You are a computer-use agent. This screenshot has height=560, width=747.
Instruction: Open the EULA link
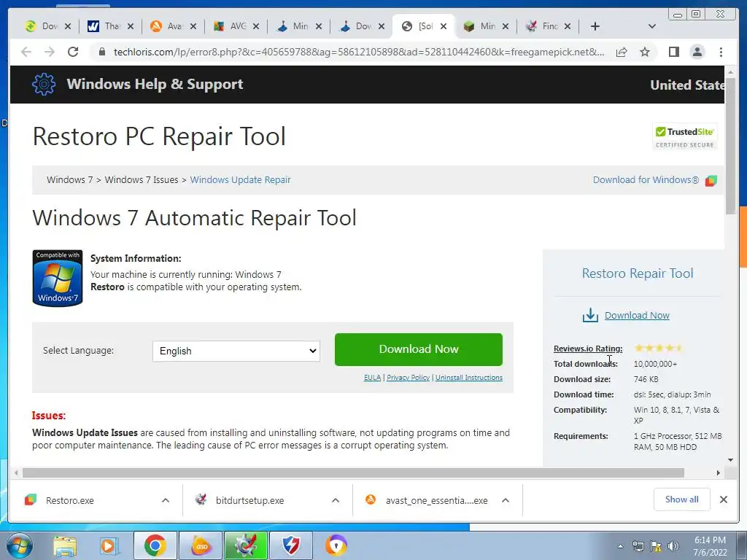[x=372, y=378]
